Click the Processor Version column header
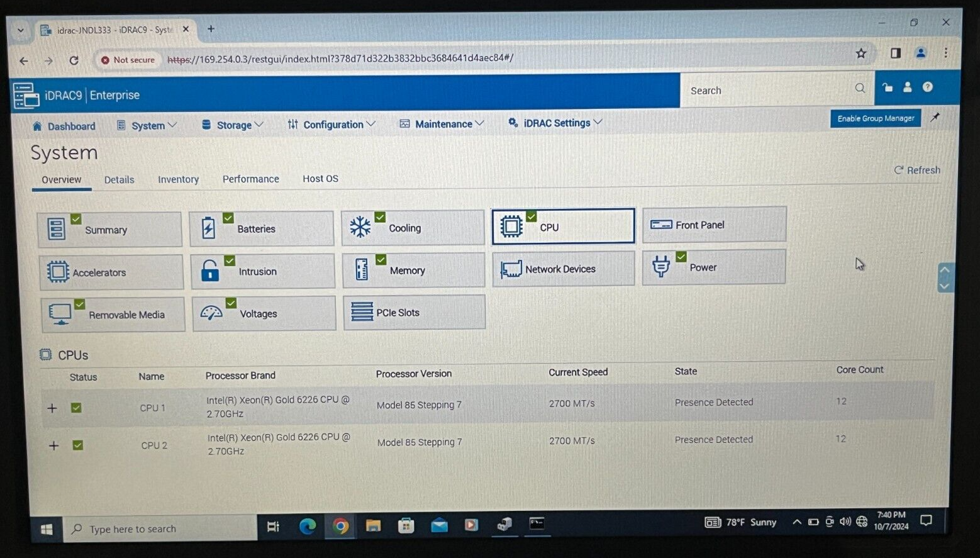Screen dimensions: 980x558 414,374
